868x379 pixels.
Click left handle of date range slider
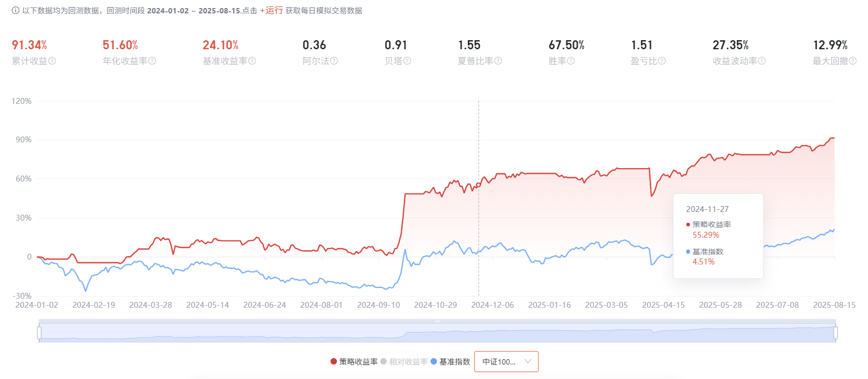click(x=39, y=333)
